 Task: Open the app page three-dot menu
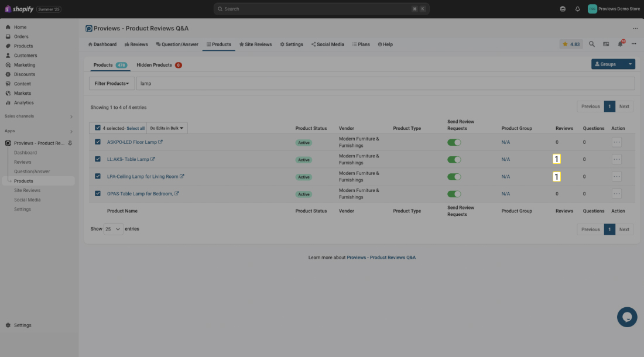pos(635,28)
